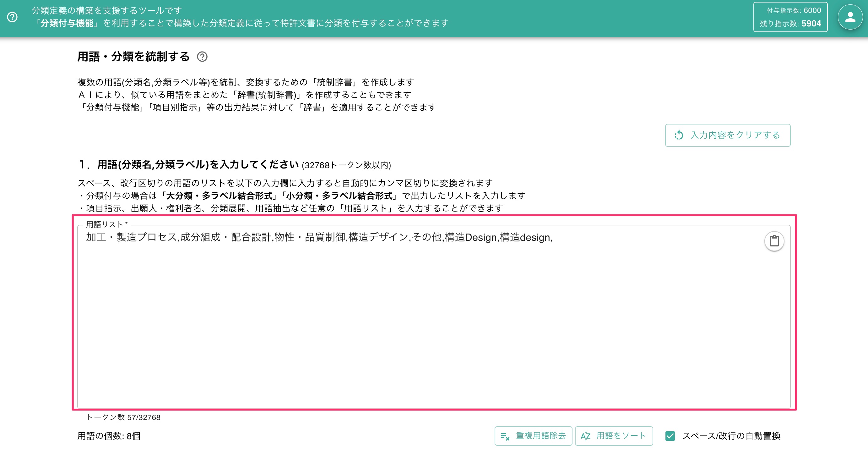Click the 用語・分類を統制する heading text
868x464 pixels.
(x=134, y=57)
